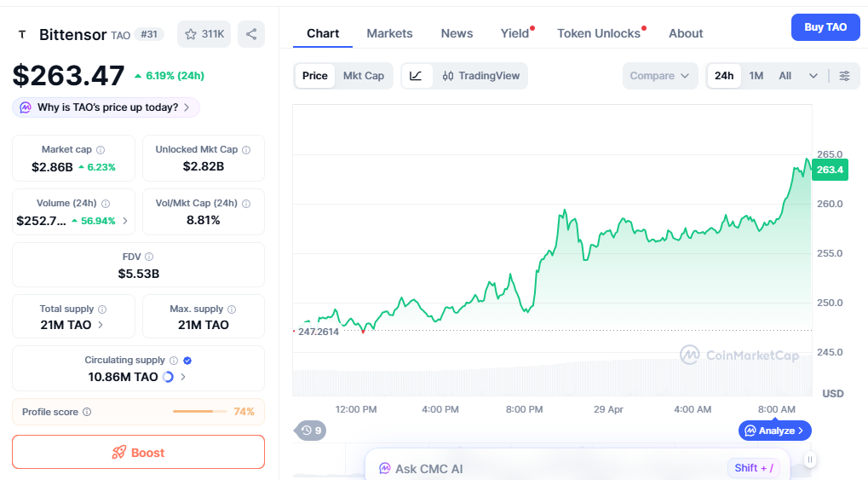Open the Chart tab
Viewport: 868px width, 480px height.
[x=323, y=33]
